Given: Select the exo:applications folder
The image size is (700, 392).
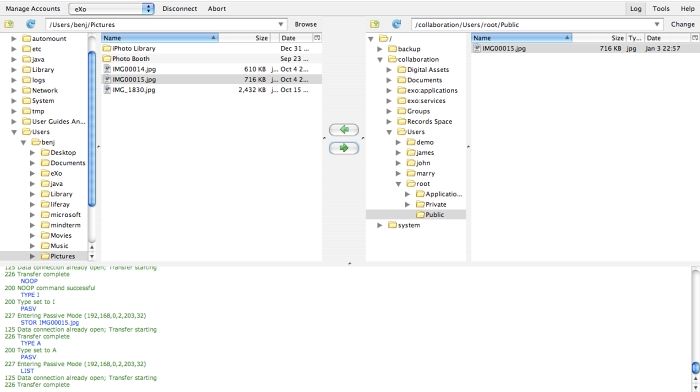Looking at the screenshot, I should point(428,90).
